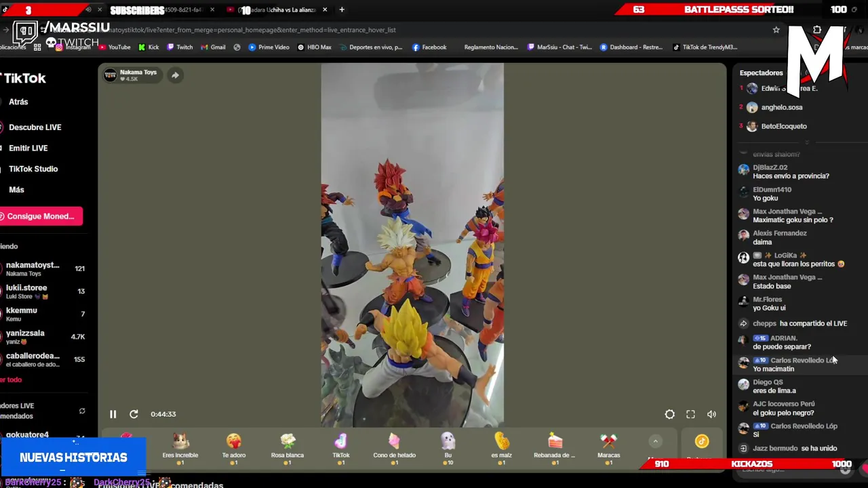Open Gmail bookmark

213,47
